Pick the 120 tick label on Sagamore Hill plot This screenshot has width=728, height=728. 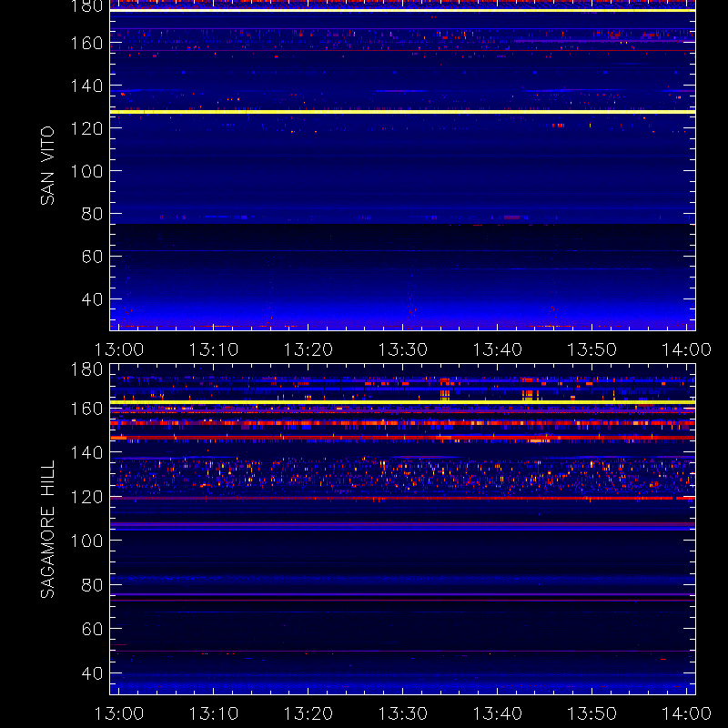coord(86,497)
